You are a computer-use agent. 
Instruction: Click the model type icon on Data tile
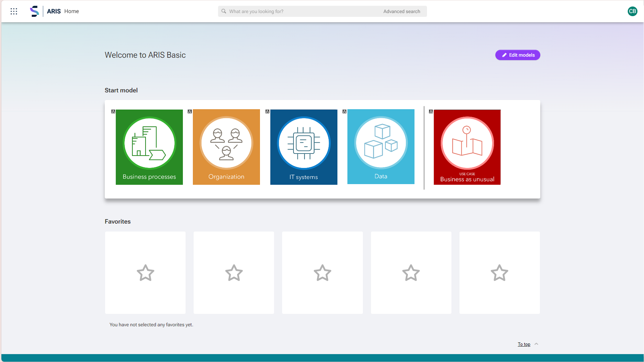(x=344, y=111)
